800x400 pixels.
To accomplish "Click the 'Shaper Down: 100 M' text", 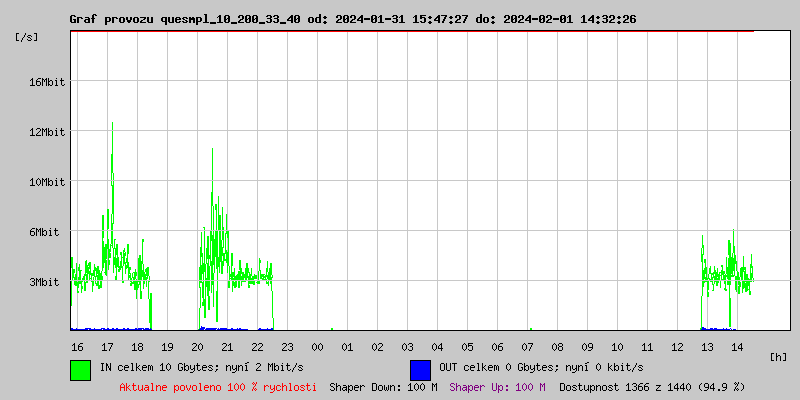I will pos(383,386).
